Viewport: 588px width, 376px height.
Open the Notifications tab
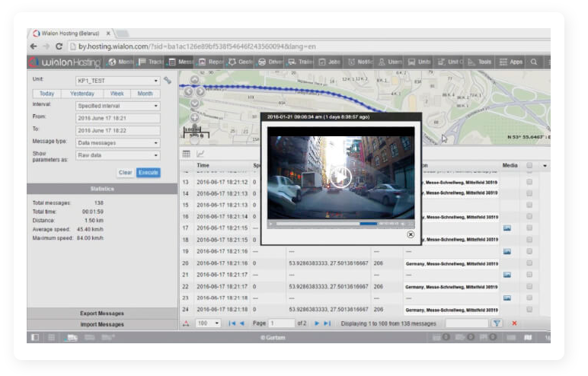(360, 62)
